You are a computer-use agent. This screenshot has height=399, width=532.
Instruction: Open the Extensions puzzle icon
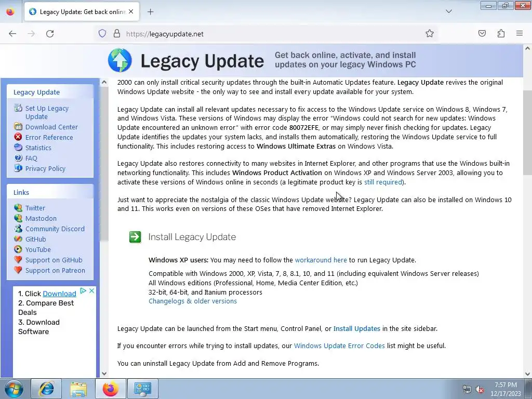tap(501, 33)
